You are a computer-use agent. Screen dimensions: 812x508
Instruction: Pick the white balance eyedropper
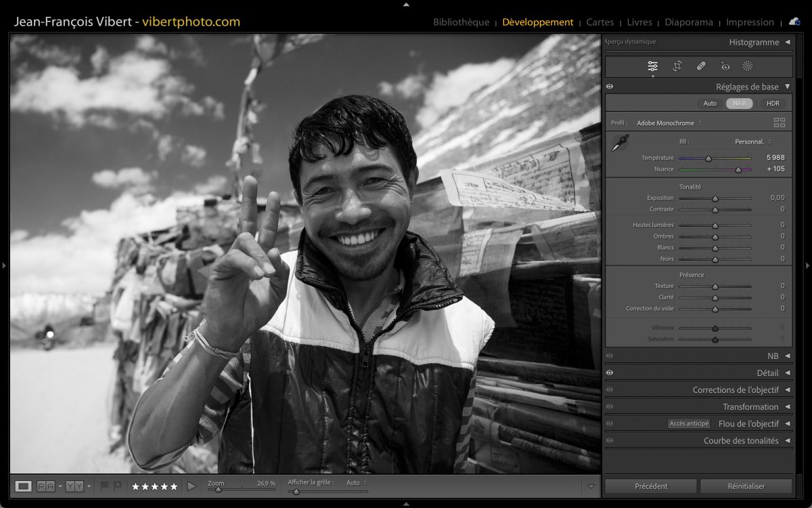[620, 143]
